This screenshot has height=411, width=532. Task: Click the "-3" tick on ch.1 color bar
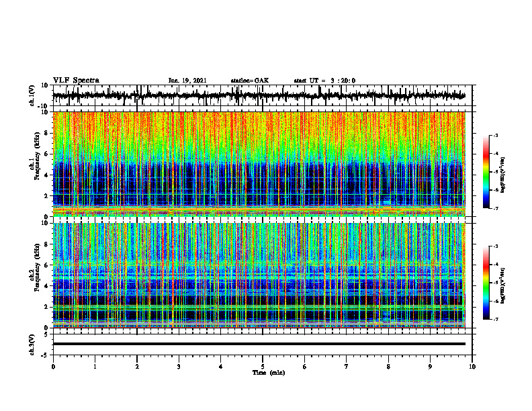[496, 135]
